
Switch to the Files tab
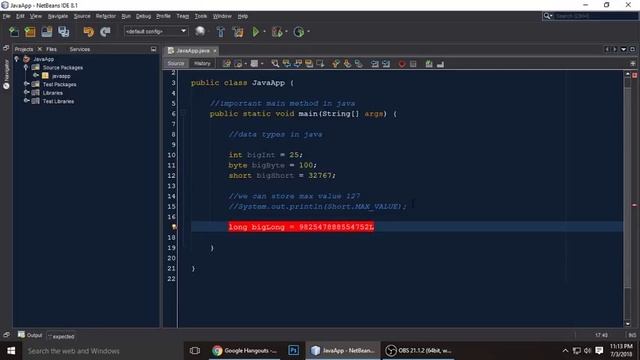pyautogui.click(x=51, y=49)
